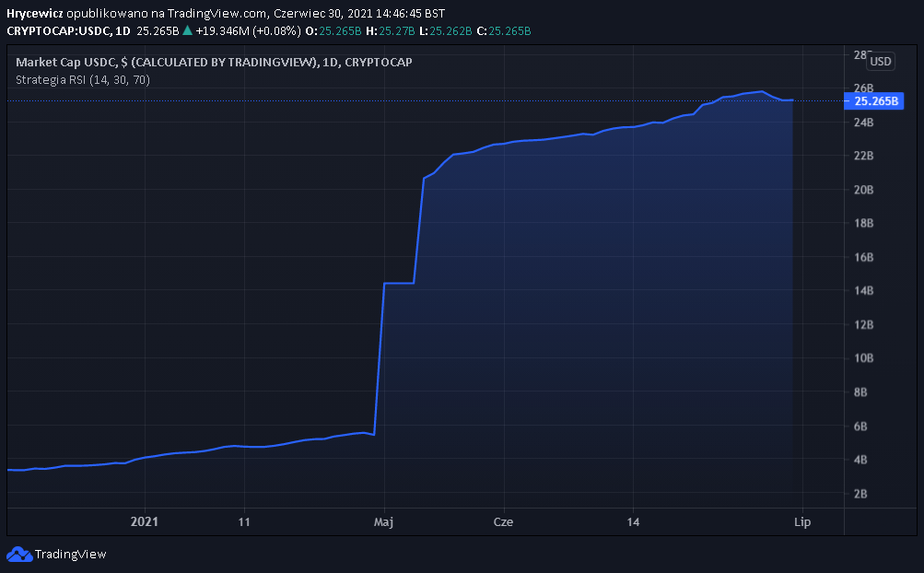924x573 pixels.
Task: Click the 10B price axis label
Action: pyautogui.click(x=863, y=357)
